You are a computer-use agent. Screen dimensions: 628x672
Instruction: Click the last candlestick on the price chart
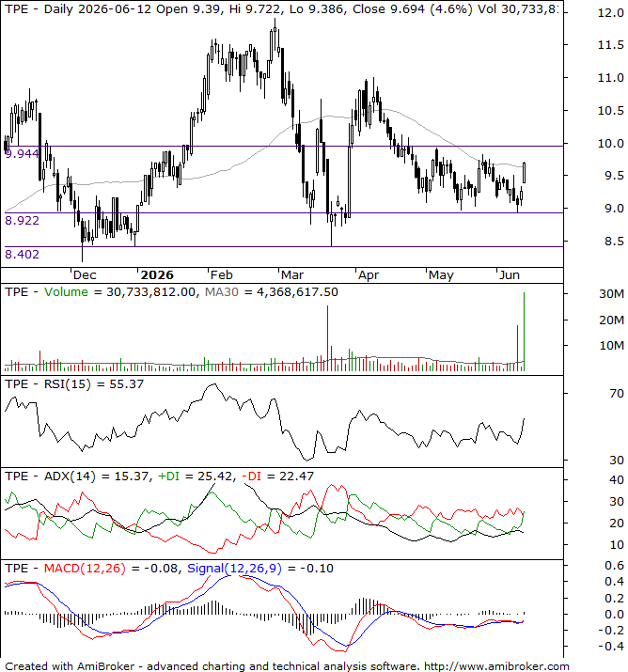525,173
